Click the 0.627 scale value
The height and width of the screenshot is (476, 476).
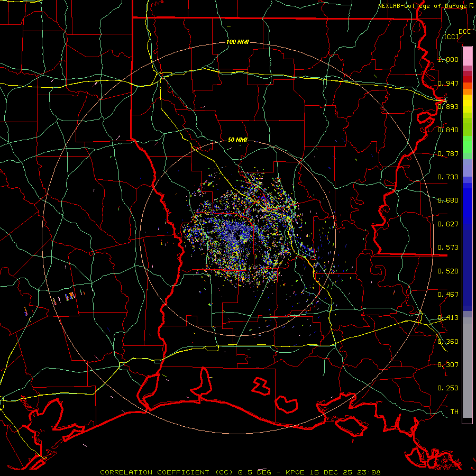(448, 224)
